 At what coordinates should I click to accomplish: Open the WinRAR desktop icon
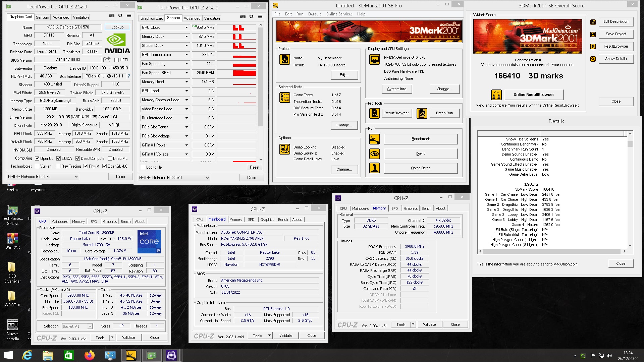click(x=12, y=241)
